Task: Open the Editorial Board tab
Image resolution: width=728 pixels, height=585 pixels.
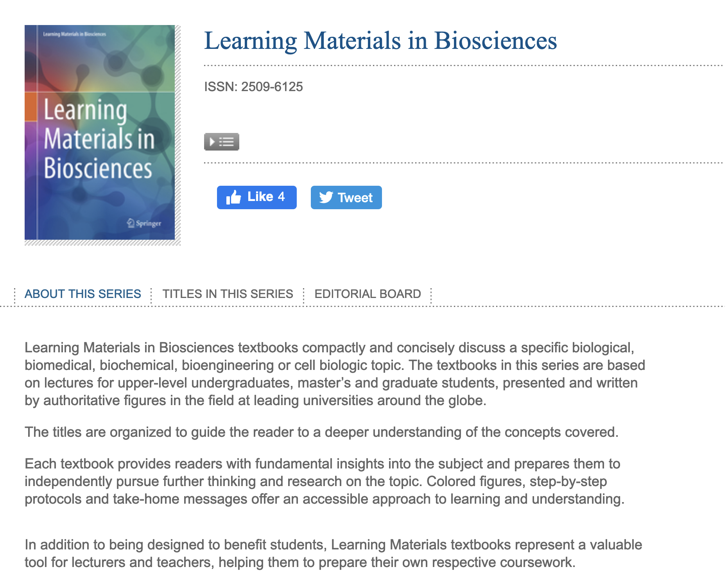Action: (368, 294)
